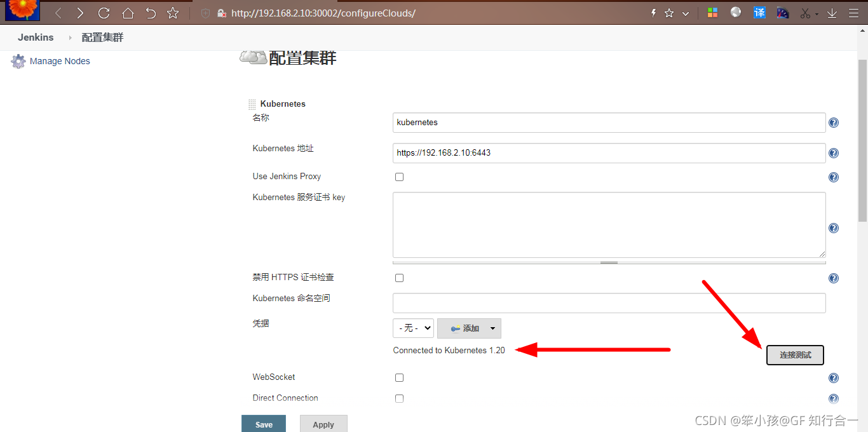Screen dimensions: 868x432
Task: Reload the page with the refresh icon
Action: [x=104, y=13]
